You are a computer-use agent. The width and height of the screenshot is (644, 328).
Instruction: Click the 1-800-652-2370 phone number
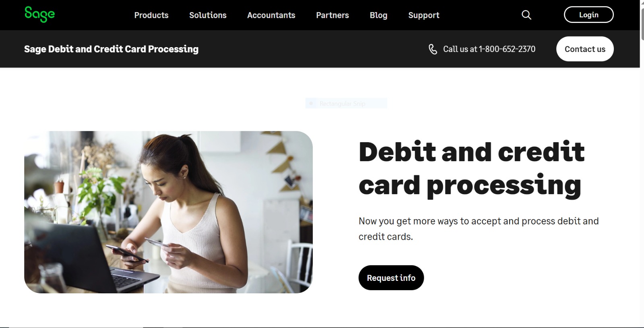tap(507, 49)
